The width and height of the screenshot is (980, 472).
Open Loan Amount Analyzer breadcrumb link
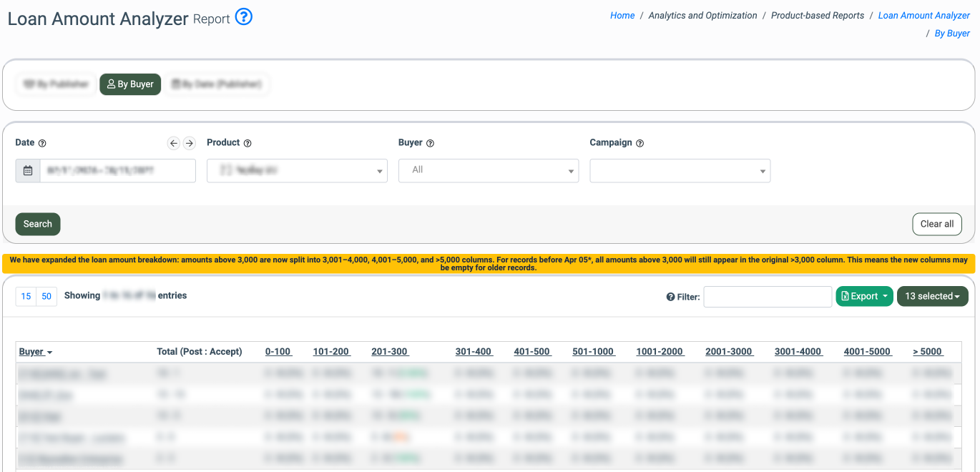tap(924, 16)
